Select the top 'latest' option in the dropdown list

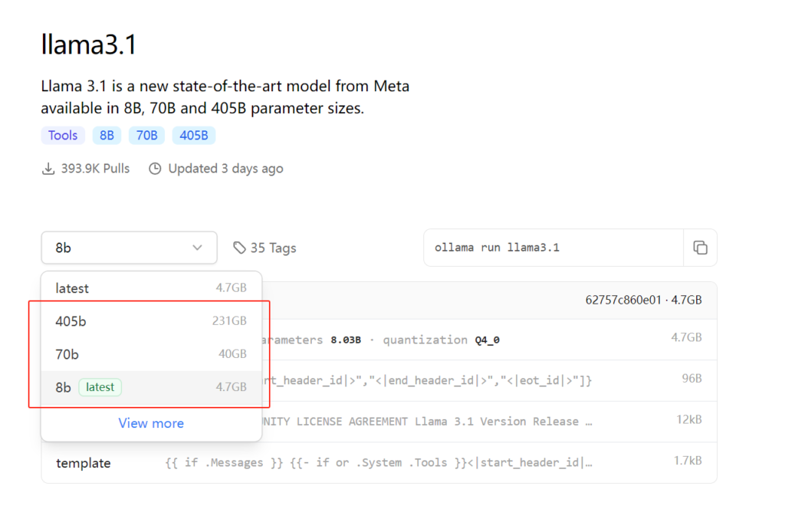coord(151,287)
